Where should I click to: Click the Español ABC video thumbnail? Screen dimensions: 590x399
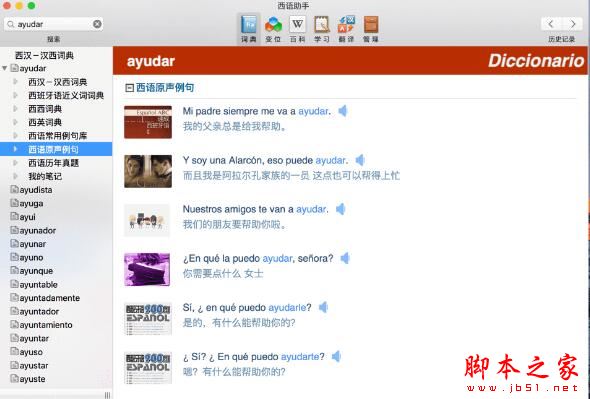pyautogui.click(x=148, y=122)
